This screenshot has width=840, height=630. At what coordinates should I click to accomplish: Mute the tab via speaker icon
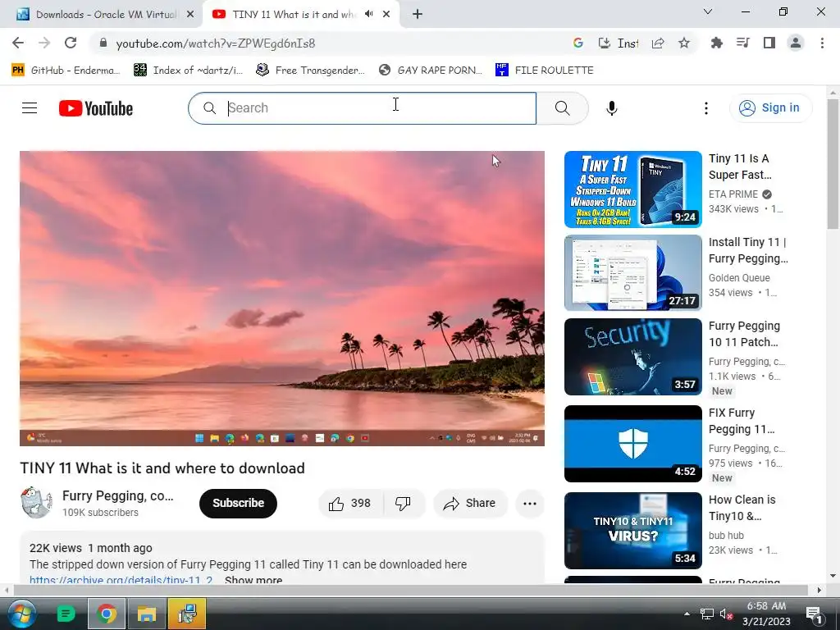(368, 14)
